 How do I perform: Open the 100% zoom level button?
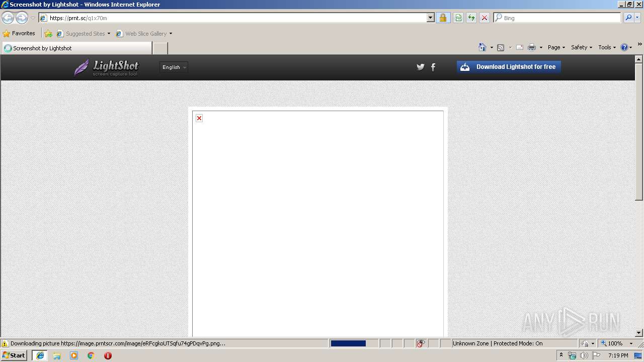click(611, 343)
